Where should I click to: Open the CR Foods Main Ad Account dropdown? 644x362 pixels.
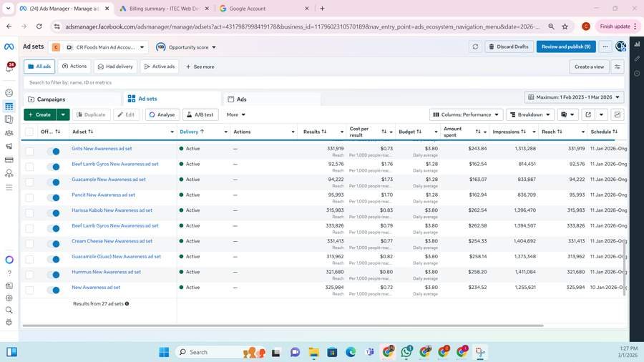[x=98, y=47]
